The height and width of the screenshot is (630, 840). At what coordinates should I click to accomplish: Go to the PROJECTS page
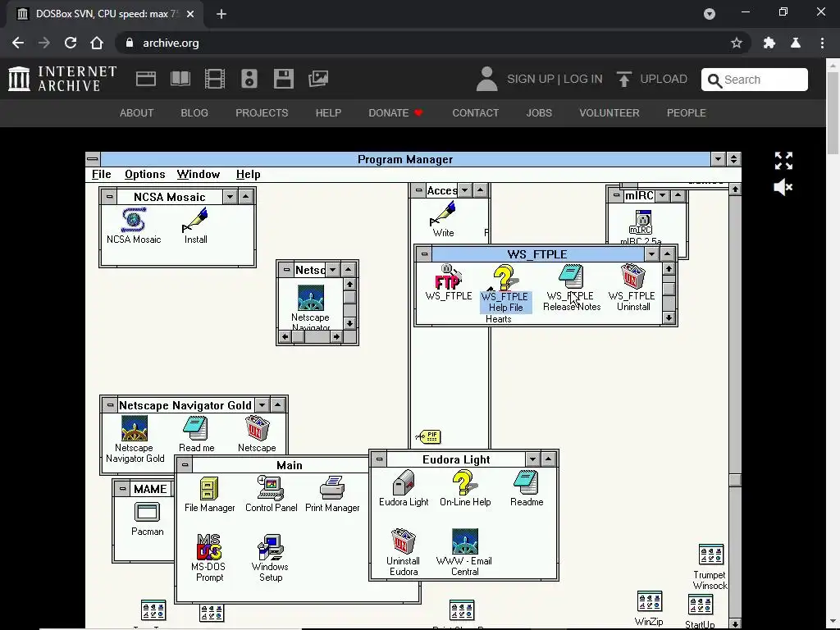[262, 113]
